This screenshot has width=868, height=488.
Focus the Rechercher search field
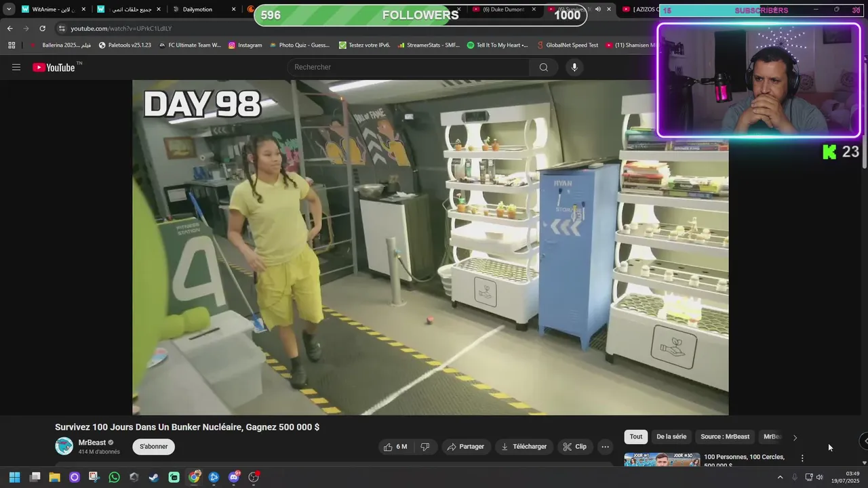click(x=409, y=67)
